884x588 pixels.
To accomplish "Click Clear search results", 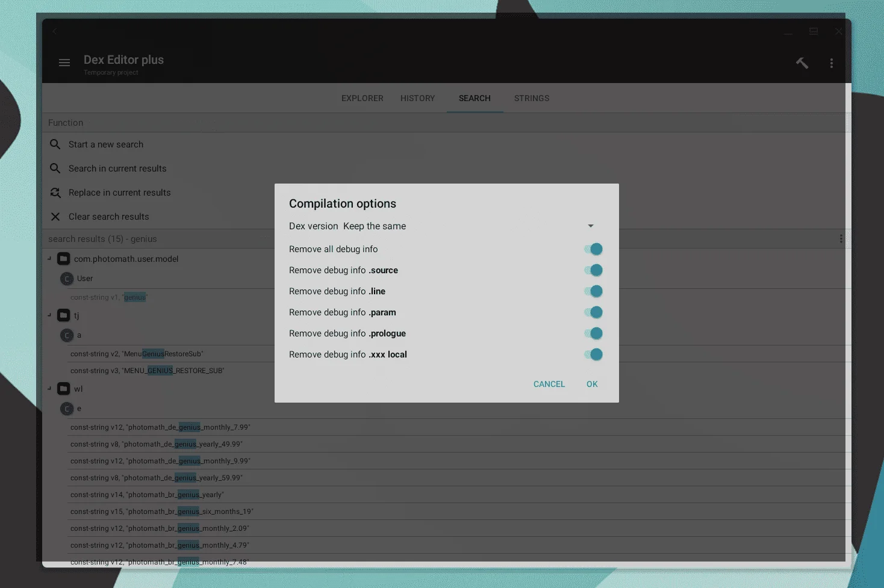I will pyautogui.click(x=109, y=217).
